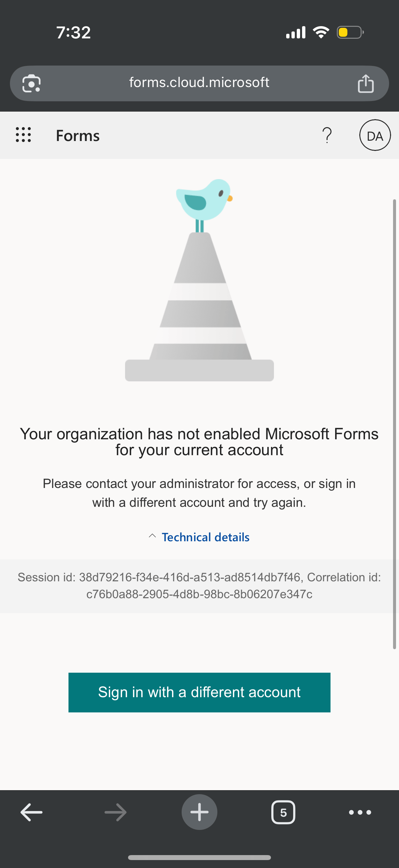The image size is (399, 868).
Task: Click the Forms app title
Action: coord(78,135)
